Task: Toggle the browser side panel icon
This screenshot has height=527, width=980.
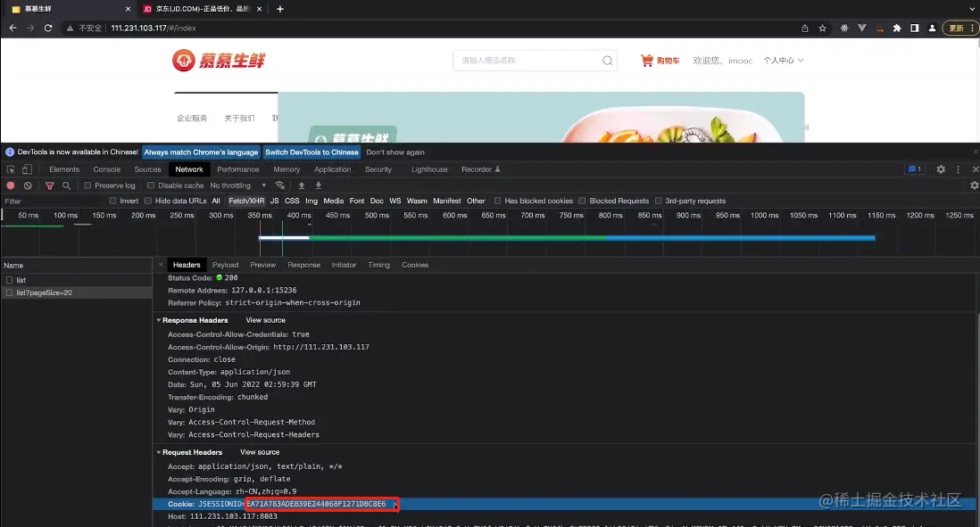Action: click(914, 29)
